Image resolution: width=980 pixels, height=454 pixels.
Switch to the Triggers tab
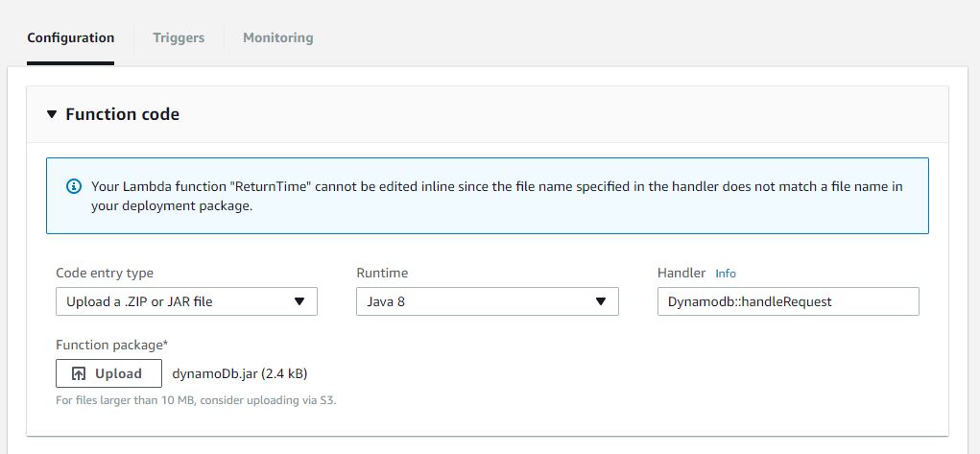pos(179,38)
